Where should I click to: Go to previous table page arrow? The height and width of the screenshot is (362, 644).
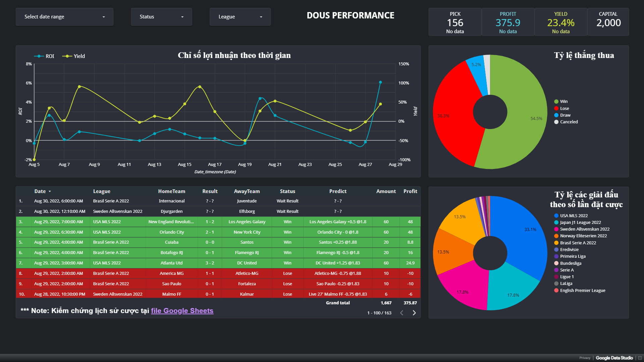coord(401,313)
